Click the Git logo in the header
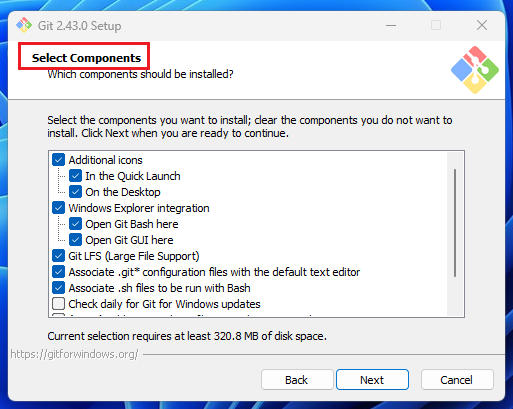This screenshot has width=513, height=409. click(475, 70)
